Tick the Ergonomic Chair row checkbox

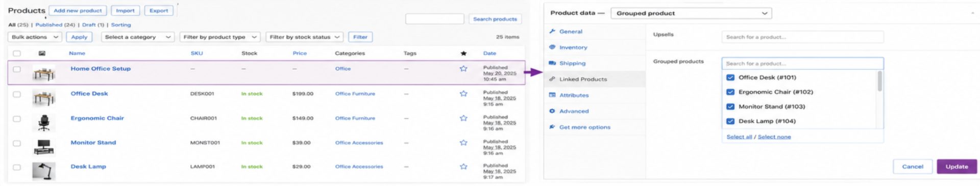(x=17, y=119)
